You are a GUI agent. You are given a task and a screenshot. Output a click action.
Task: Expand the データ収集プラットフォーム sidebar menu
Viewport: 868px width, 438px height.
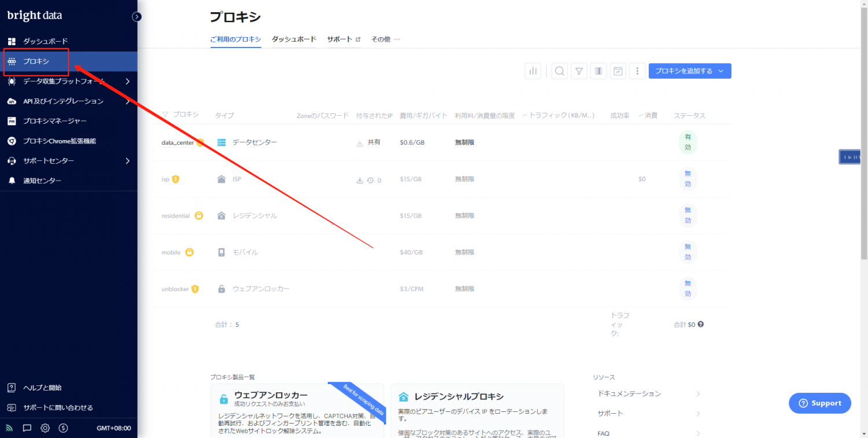pyautogui.click(x=68, y=82)
